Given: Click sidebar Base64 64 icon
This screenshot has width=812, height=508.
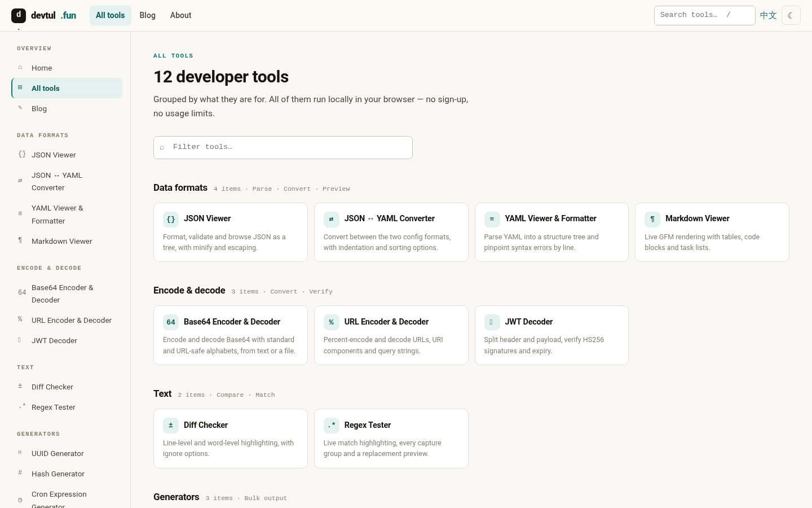Looking at the screenshot, I should (22, 292).
